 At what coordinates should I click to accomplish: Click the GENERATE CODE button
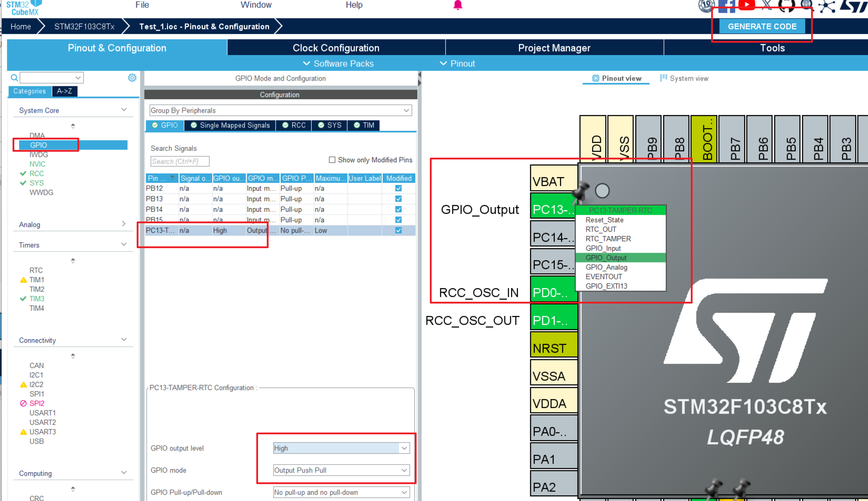click(762, 27)
